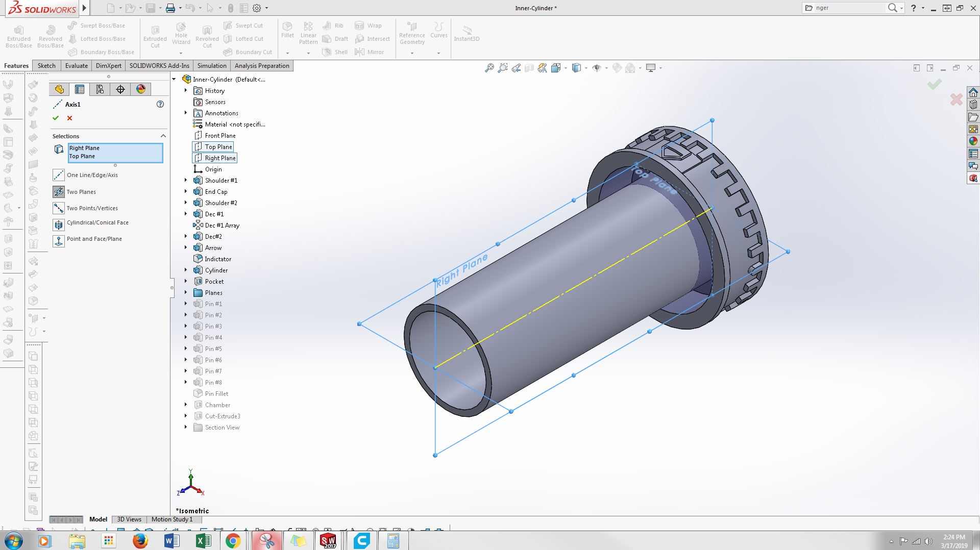Image resolution: width=980 pixels, height=550 pixels.
Task: Switch to the Evaluate tab
Action: (77, 66)
